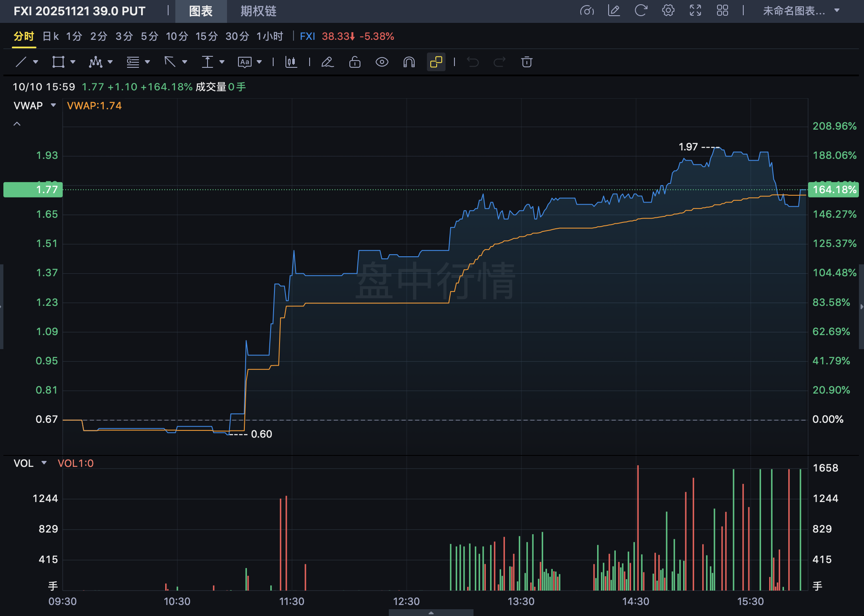Viewport: 864px width, 616px height.
Task: Select the trend line drawing tool
Action: click(21, 62)
